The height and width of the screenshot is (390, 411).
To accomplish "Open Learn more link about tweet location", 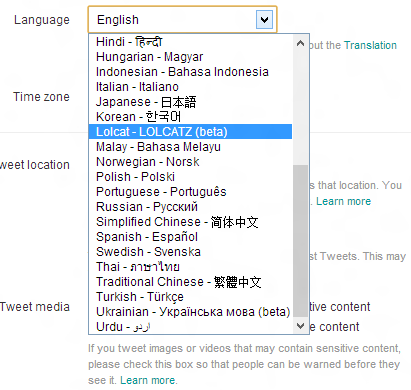I will point(343,201).
